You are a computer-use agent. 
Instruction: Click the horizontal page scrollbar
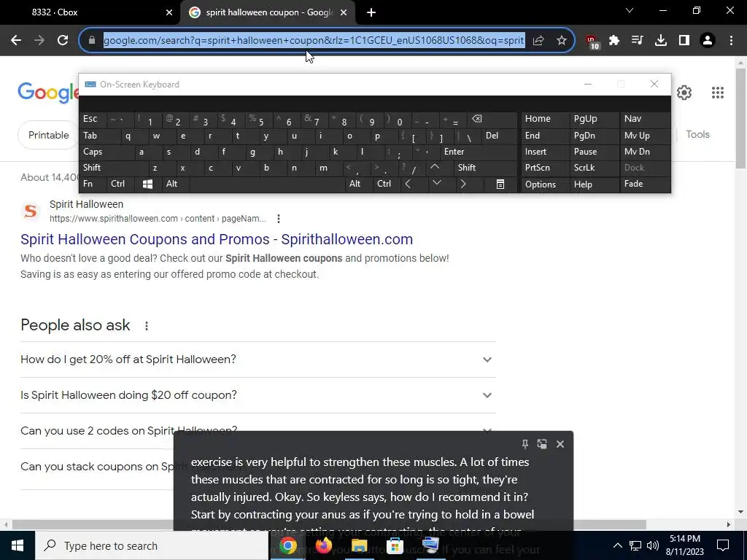coord(329,525)
